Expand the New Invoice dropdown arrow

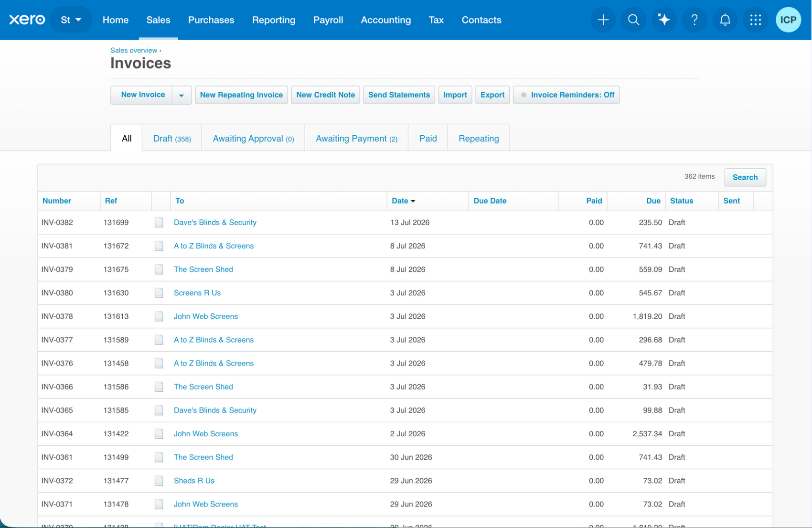tap(182, 95)
